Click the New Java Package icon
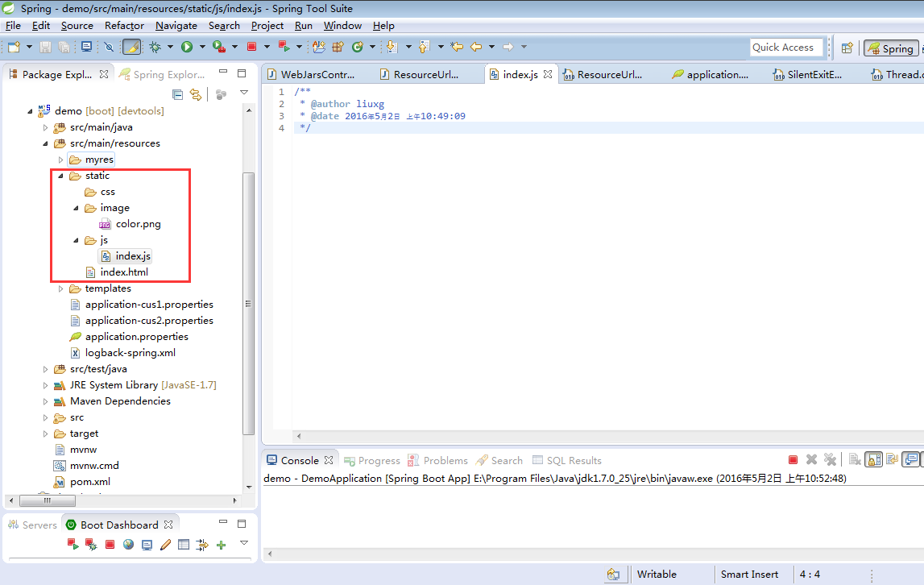This screenshot has height=585, width=924. pyautogui.click(x=338, y=48)
